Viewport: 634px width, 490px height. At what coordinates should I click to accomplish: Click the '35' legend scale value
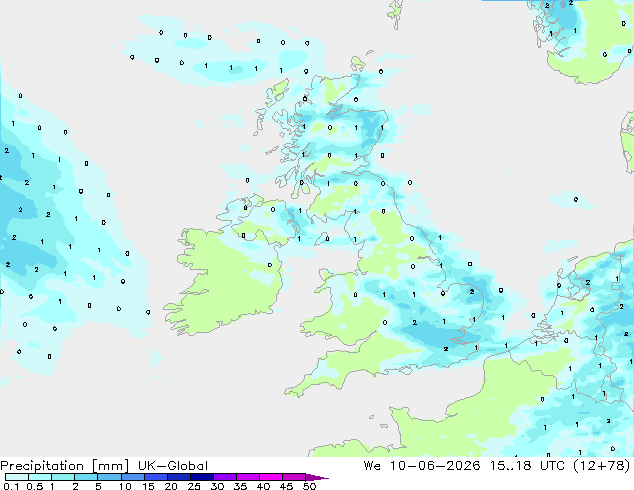pos(240,486)
